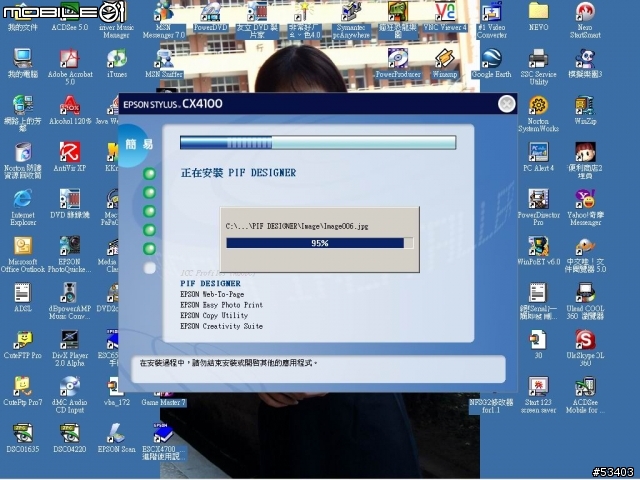Viewport: 640px width, 480px height.
Task: Open NFSG2 修改器 for1.1 icon
Action: coord(491,406)
